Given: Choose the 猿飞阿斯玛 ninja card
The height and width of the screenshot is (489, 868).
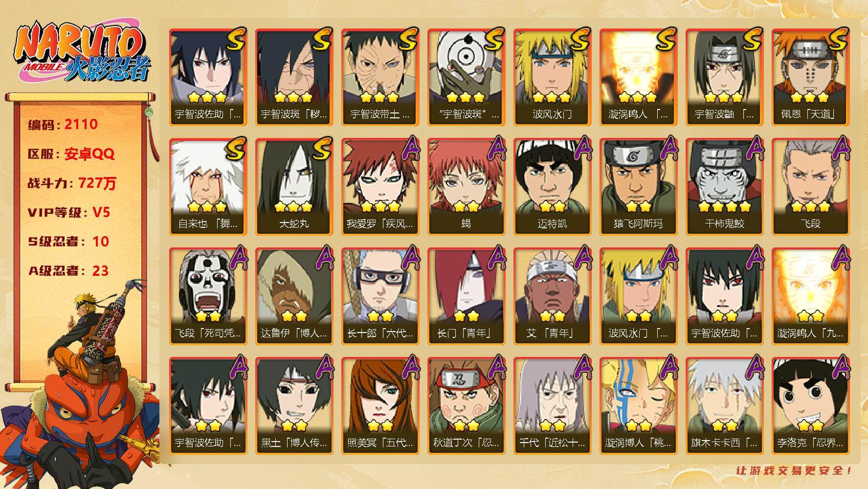Looking at the screenshot, I should [x=639, y=187].
